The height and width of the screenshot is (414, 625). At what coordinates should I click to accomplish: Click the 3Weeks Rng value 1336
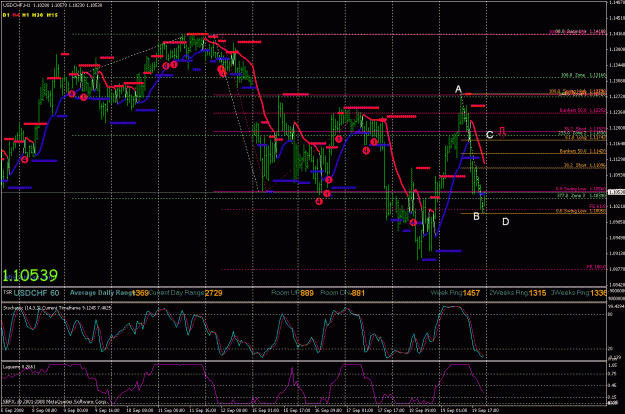click(598, 293)
